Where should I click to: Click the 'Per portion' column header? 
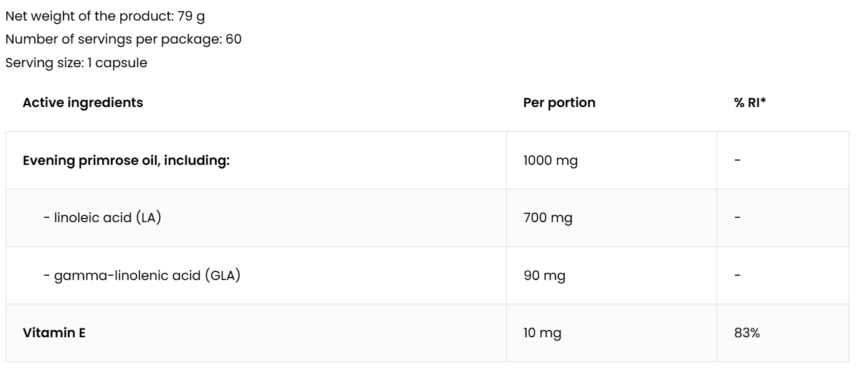coord(559,103)
